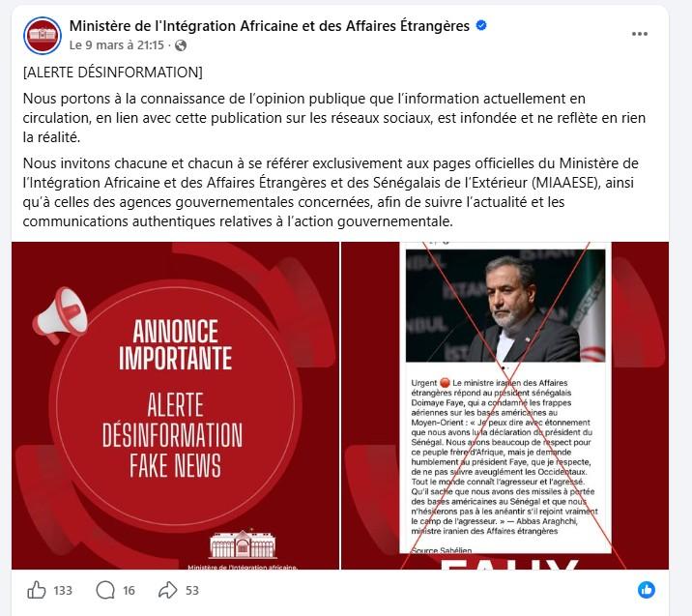Screen dimensions: 692x616
Task: Click the share arrow icon
Action: click(x=168, y=590)
